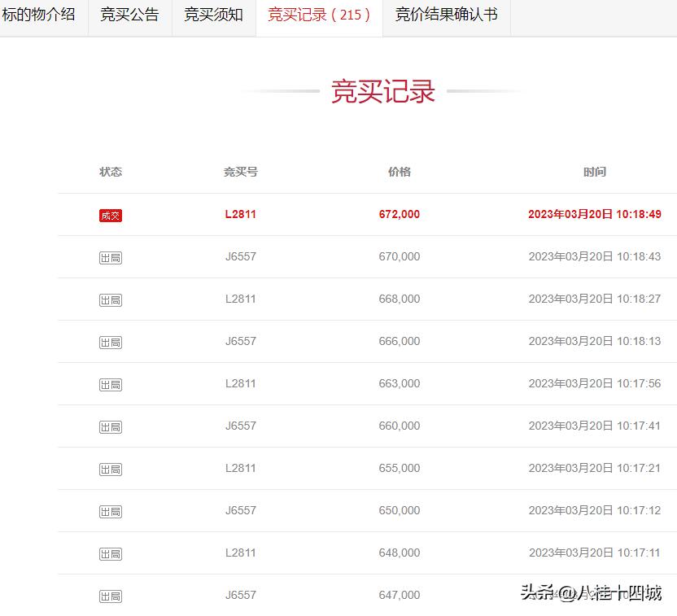This screenshot has width=677, height=616.
Task: Click the 竞买记录 page title
Action: pos(382,91)
